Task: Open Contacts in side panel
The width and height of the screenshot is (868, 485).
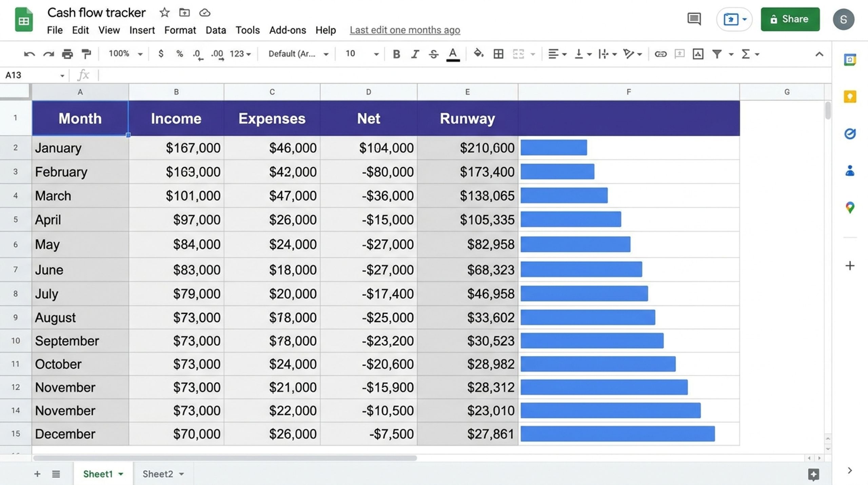Action: coord(850,170)
